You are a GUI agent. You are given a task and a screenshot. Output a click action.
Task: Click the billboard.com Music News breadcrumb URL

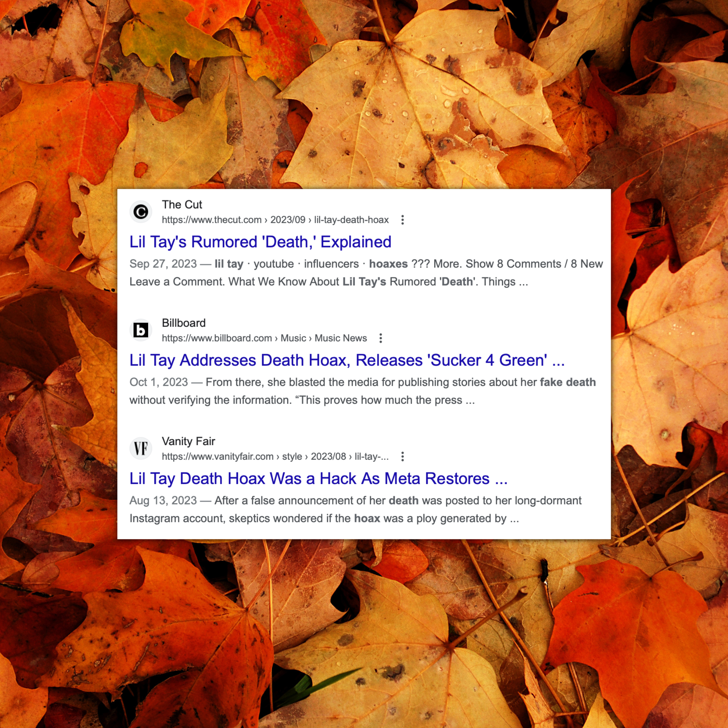pos(264,338)
